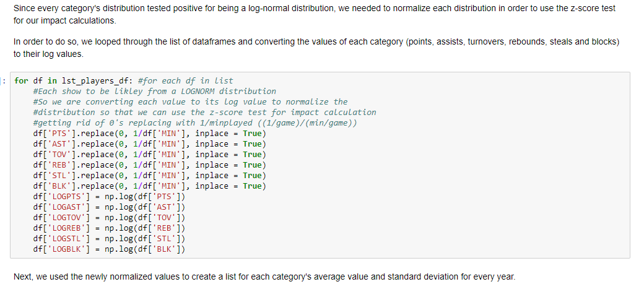The height and width of the screenshot is (287, 644).
Task: Click the df['STL'].replace code line
Action: (150, 176)
